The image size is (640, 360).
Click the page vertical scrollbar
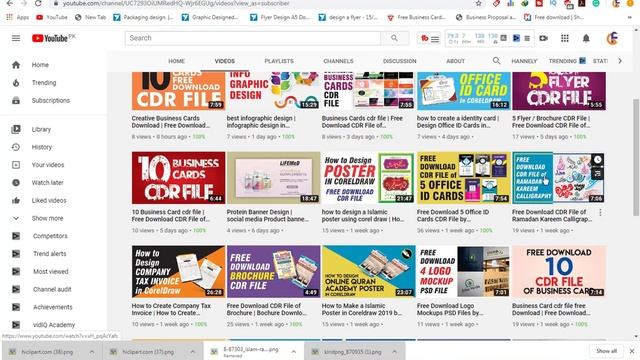[x=636, y=157]
